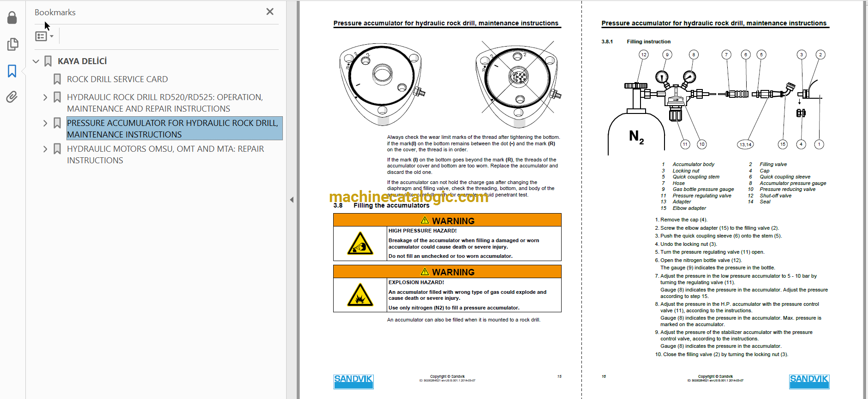The width and height of the screenshot is (868, 399).
Task: Click step '5. Turn the pressure regulating valve (11) open.'
Action: [x=710, y=252]
